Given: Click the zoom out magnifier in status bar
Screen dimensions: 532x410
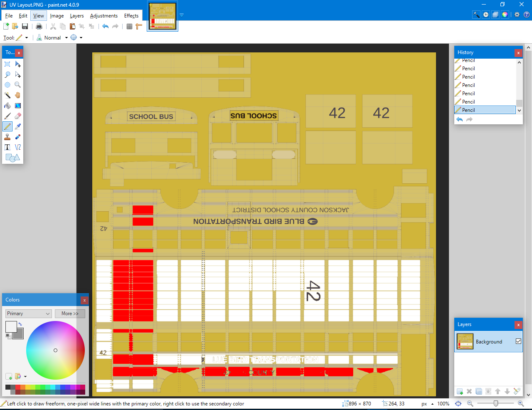Looking at the screenshot, I should [x=470, y=403].
